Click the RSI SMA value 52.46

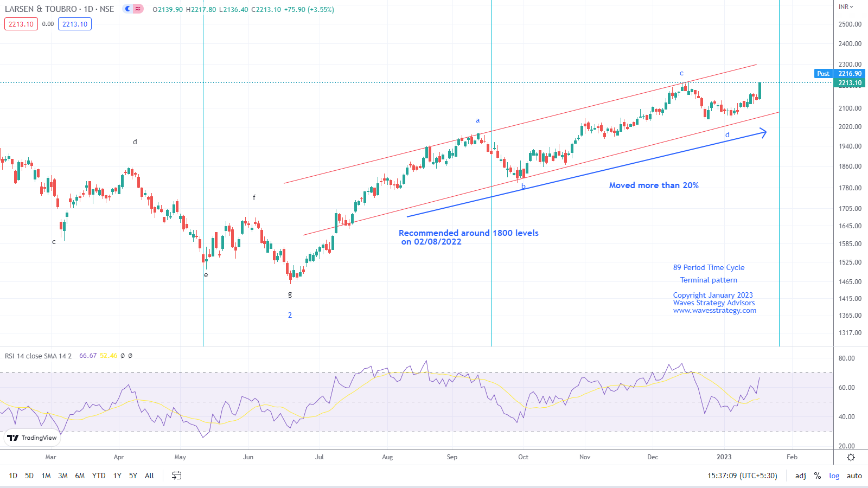(108, 356)
